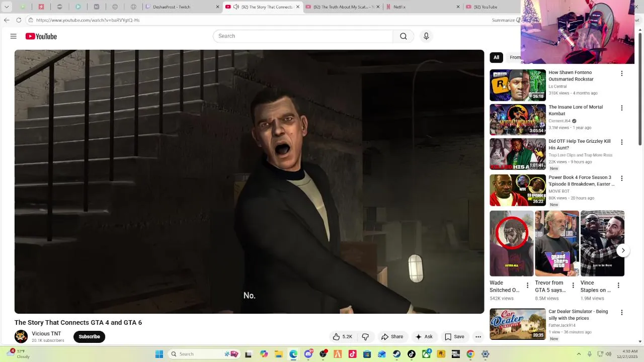
Task: Click Summarize in address bar
Action: tap(504, 20)
